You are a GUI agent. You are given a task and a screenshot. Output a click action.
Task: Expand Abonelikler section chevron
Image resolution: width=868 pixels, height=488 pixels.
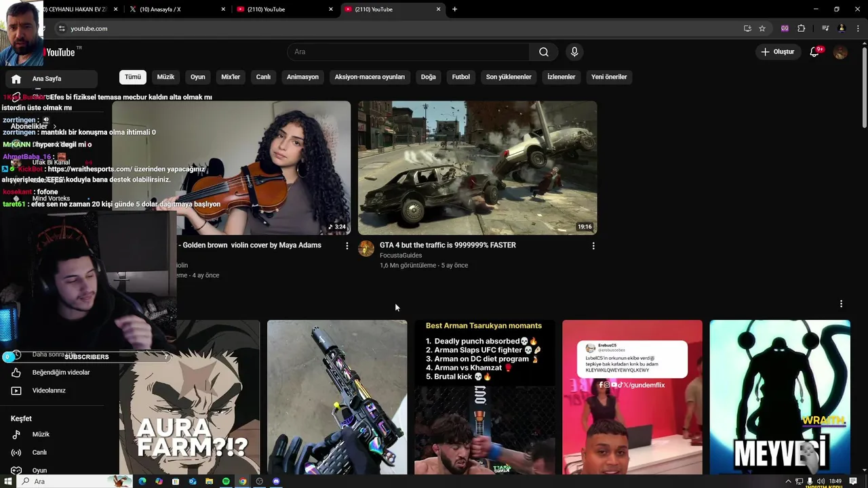[54, 127]
